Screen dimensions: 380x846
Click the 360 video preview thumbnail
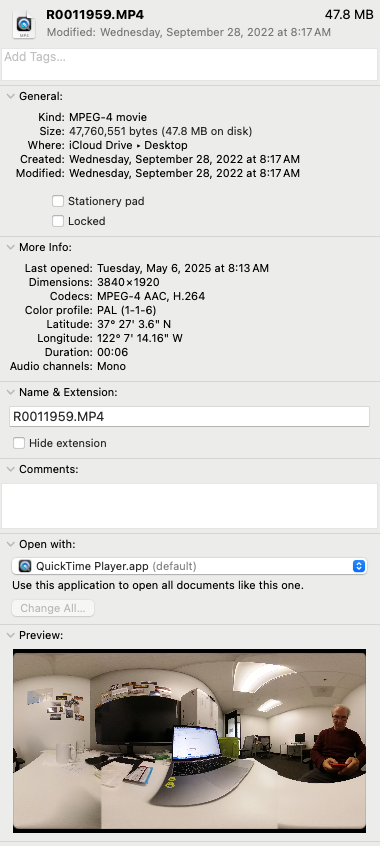coord(189,741)
